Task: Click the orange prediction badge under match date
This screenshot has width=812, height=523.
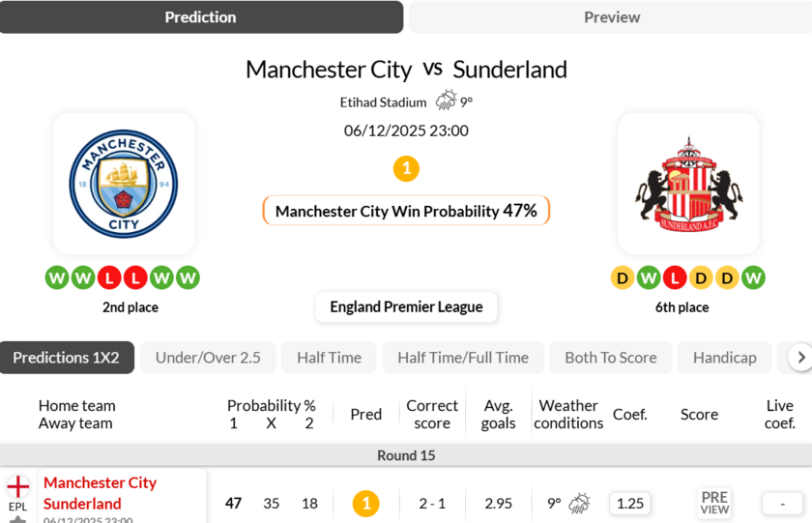Action: [406, 169]
